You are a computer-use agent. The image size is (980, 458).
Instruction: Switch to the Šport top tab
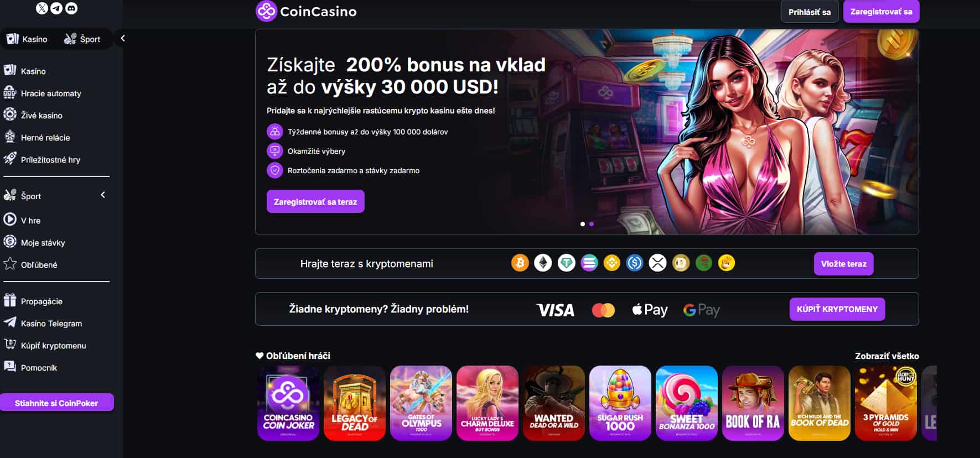click(82, 39)
